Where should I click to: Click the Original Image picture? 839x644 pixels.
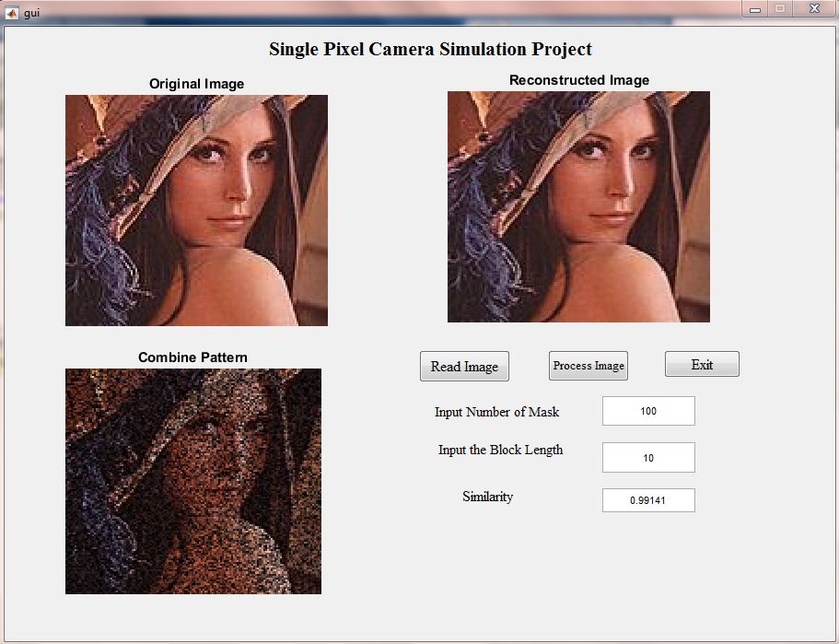click(196, 210)
